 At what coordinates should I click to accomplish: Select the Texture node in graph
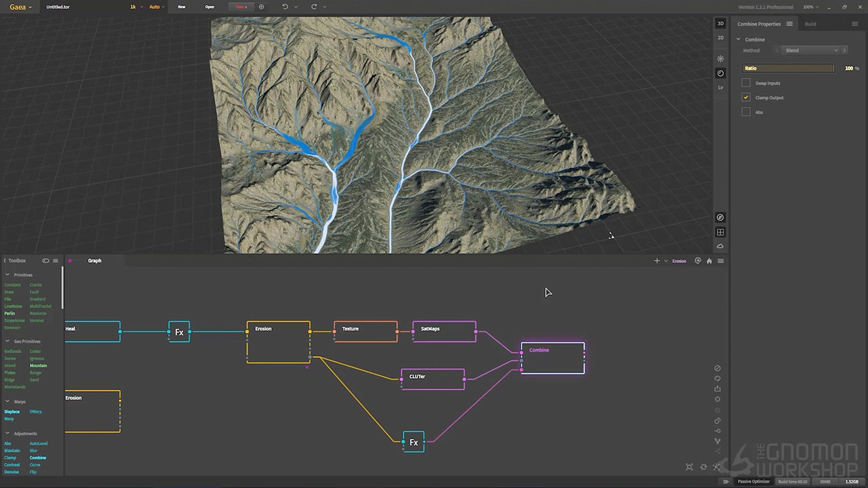tap(366, 331)
